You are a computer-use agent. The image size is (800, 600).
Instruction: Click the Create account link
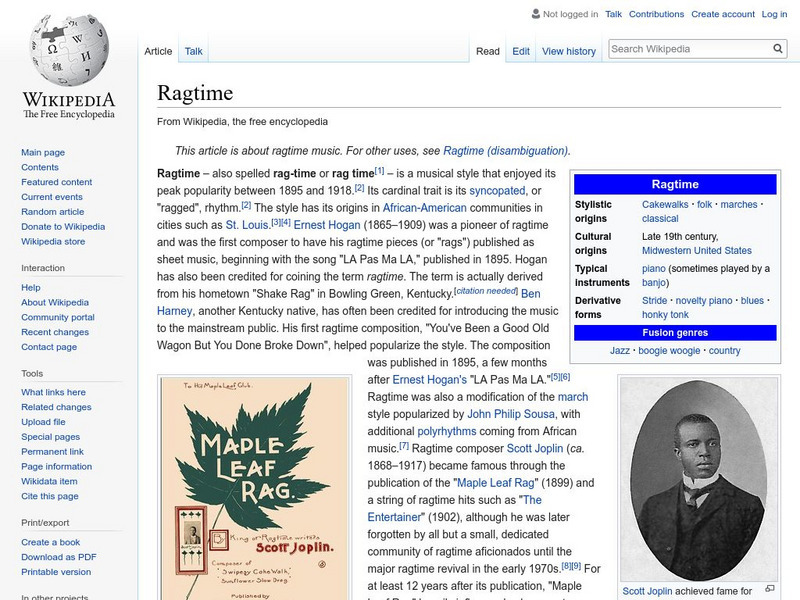click(x=722, y=14)
